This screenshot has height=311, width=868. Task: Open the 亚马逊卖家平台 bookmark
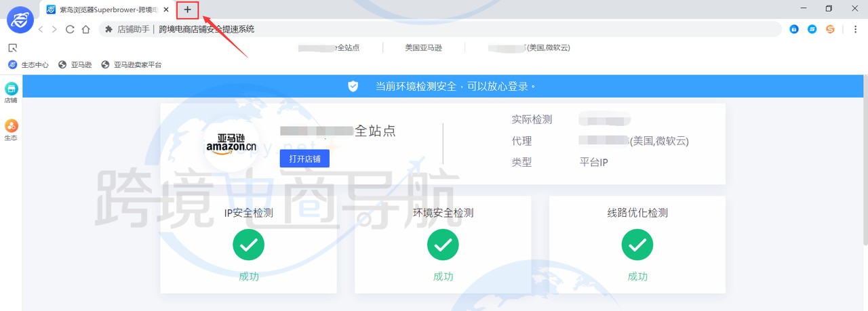(x=131, y=64)
